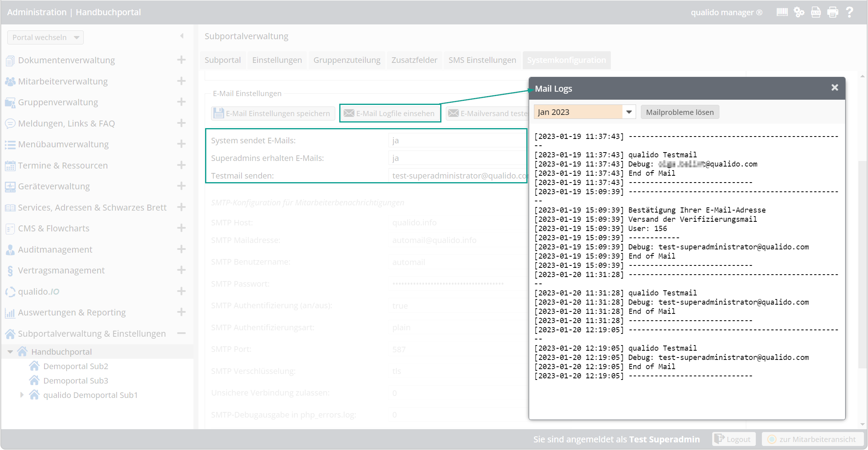Select qualido Demoportal Sub1 tree item
The height and width of the screenshot is (450, 868).
[91, 395]
